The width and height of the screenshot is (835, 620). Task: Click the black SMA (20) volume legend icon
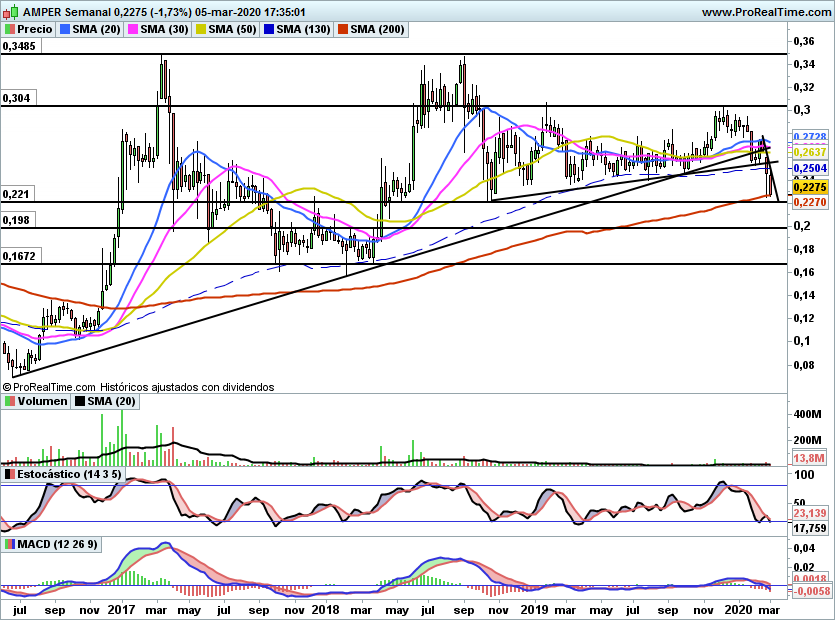[x=79, y=402]
